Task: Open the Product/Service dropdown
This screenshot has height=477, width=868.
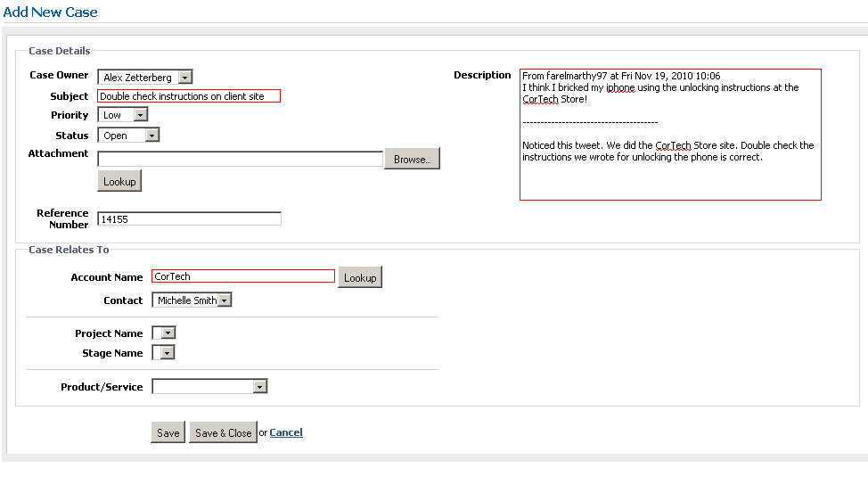Action: pyautogui.click(x=209, y=386)
